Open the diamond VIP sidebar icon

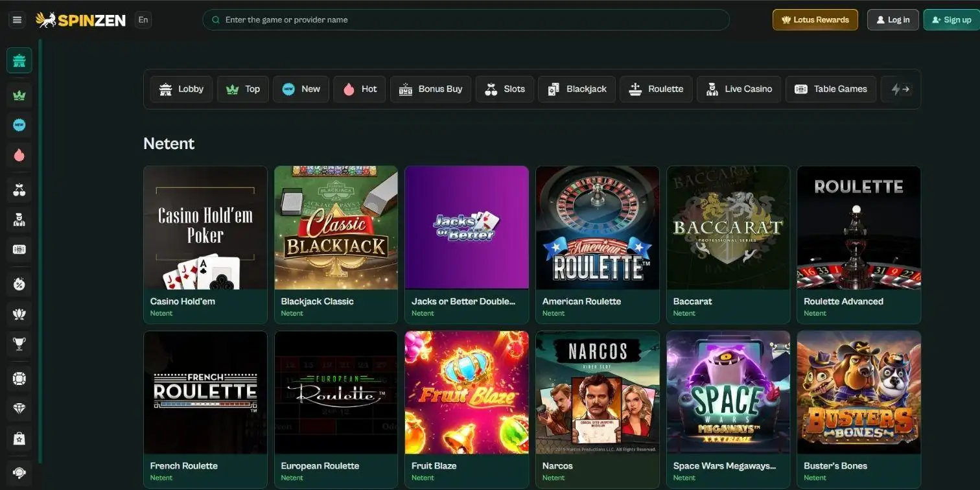[x=19, y=408]
